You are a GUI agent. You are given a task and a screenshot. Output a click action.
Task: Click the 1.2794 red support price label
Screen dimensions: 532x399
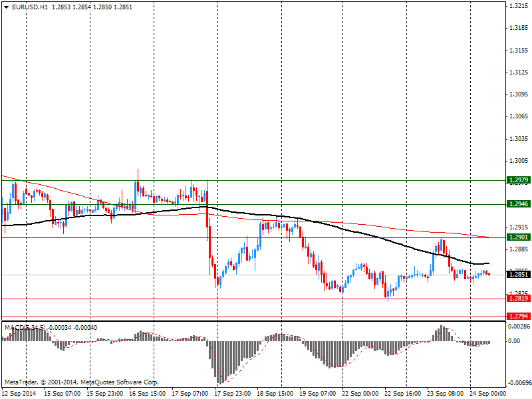tap(519, 317)
